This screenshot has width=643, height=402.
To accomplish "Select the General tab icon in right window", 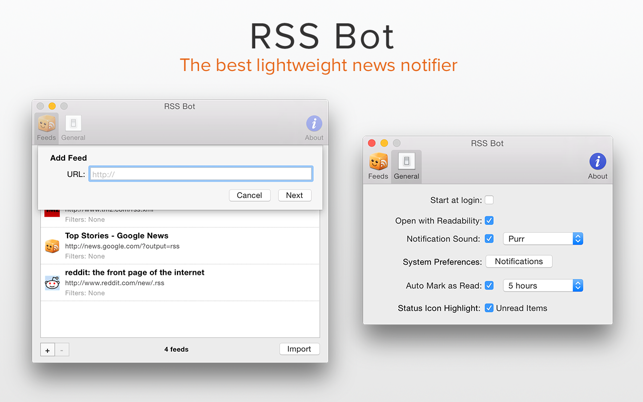I will [x=406, y=165].
